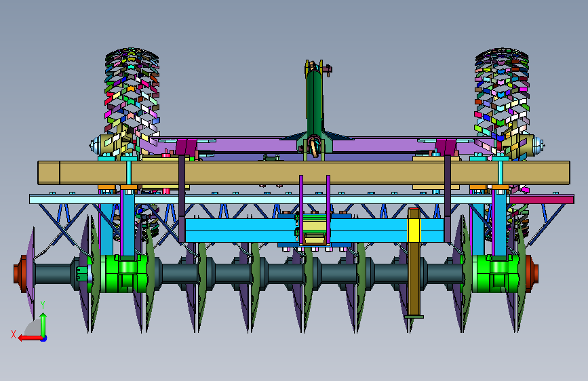Select the bright cyan horizontal beam
This screenshot has width=588, height=381.
point(314,230)
